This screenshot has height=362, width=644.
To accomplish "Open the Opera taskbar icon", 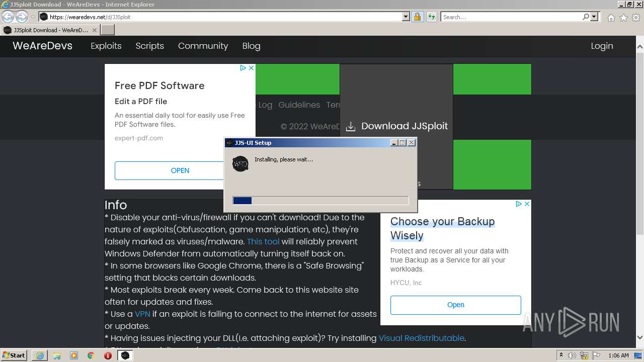I will [108, 355].
